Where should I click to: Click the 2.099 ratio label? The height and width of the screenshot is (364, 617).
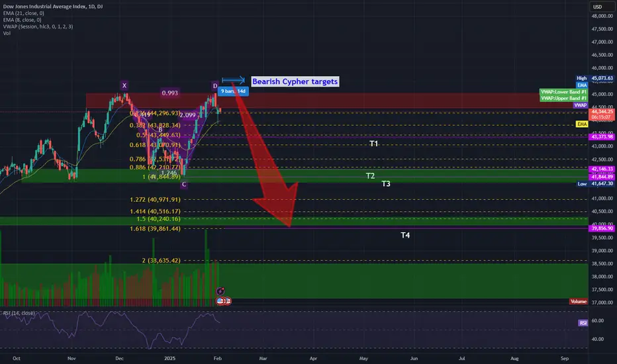pyautogui.click(x=187, y=115)
